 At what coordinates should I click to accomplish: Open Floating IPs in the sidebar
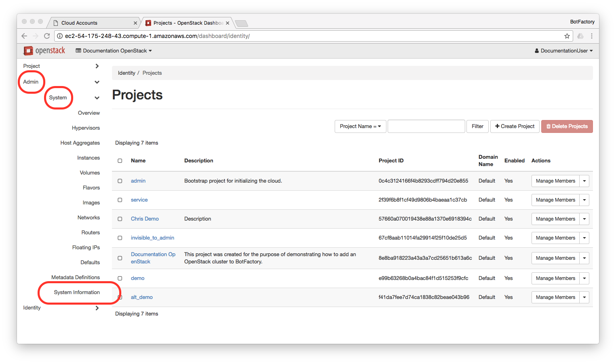coord(86,248)
